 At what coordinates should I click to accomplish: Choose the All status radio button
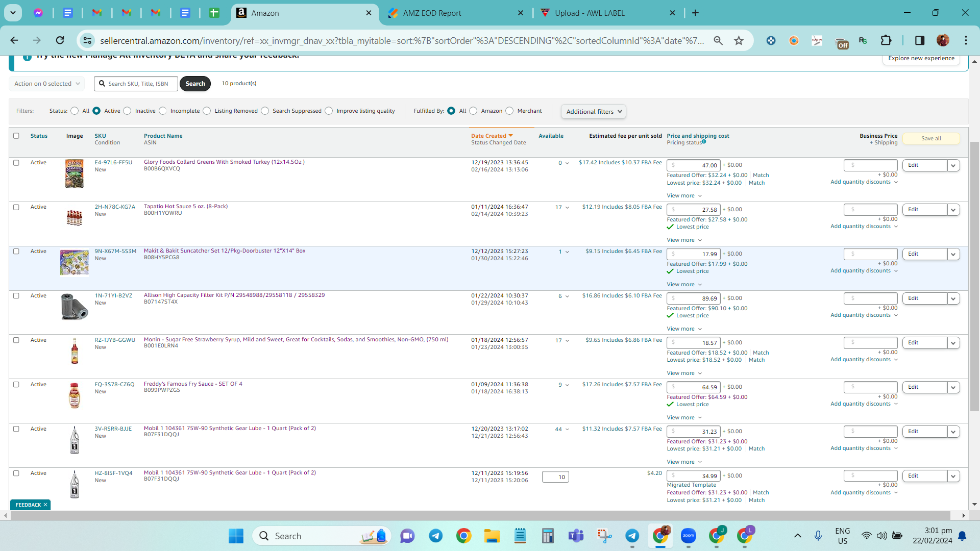(75, 111)
